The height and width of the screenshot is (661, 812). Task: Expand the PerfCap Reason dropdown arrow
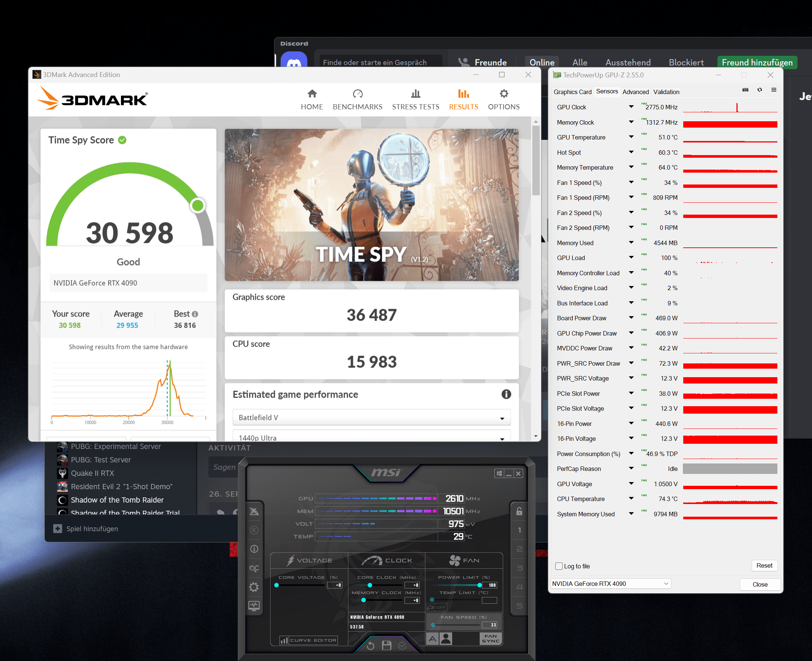[x=631, y=469]
